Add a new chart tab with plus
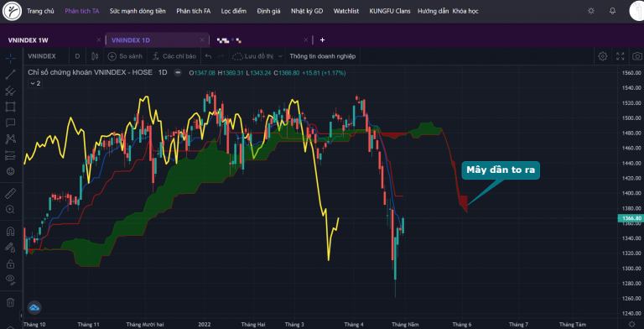644x329 pixels. click(x=322, y=40)
